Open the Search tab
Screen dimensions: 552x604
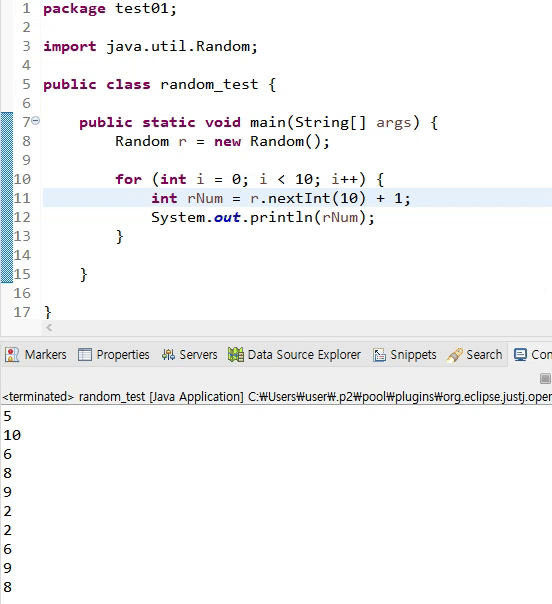(x=475, y=354)
